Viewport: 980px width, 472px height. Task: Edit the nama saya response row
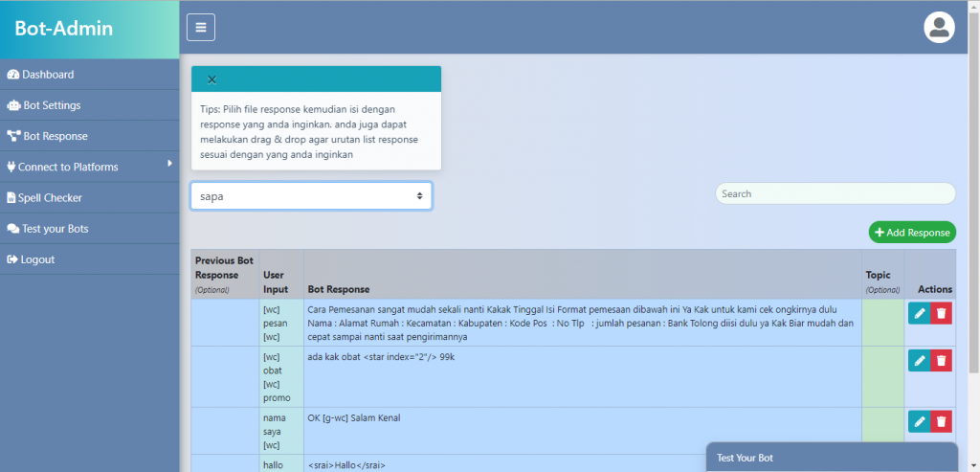click(x=920, y=421)
